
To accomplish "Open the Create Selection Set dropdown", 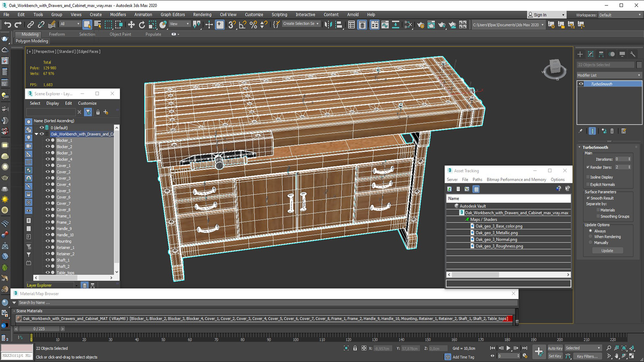I will pyautogui.click(x=301, y=24).
